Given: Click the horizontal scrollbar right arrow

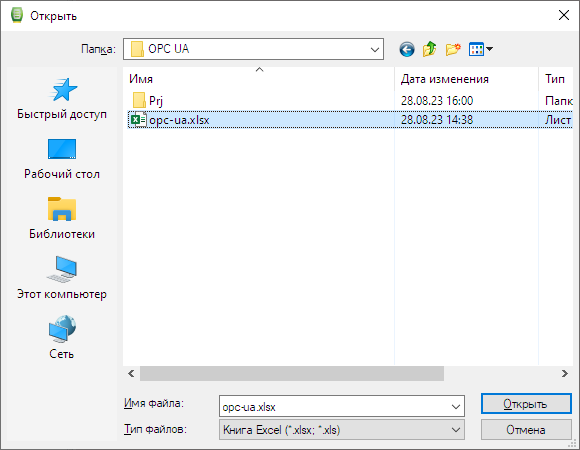Looking at the screenshot, I should coord(564,373).
